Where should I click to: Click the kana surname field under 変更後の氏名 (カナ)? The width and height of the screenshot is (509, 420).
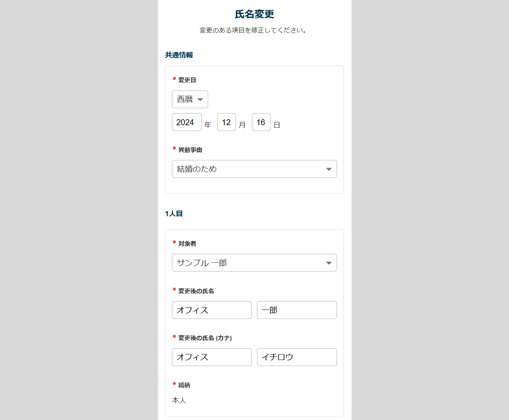tap(212, 357)
